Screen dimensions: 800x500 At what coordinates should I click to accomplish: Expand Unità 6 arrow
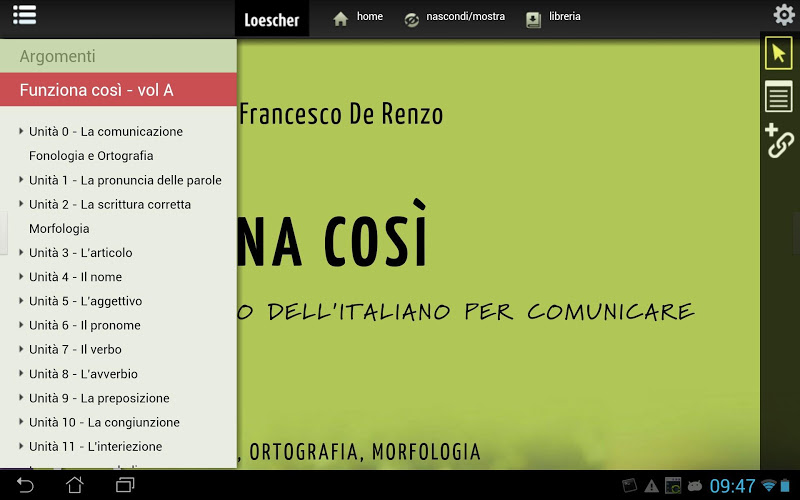21,324
